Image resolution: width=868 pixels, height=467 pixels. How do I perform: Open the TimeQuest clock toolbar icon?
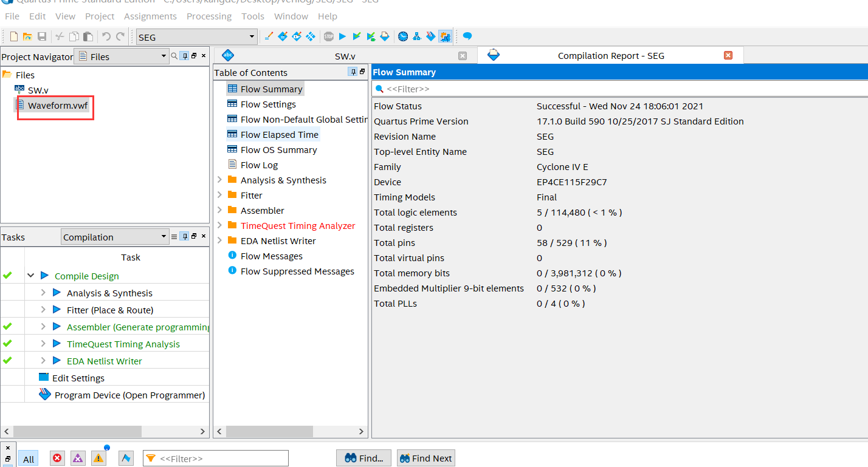pyautogui.click(x=403, y=36)
